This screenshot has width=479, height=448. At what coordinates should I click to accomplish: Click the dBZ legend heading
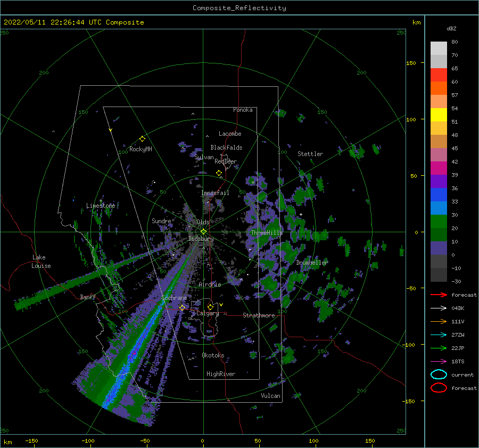tap(451, 29)
